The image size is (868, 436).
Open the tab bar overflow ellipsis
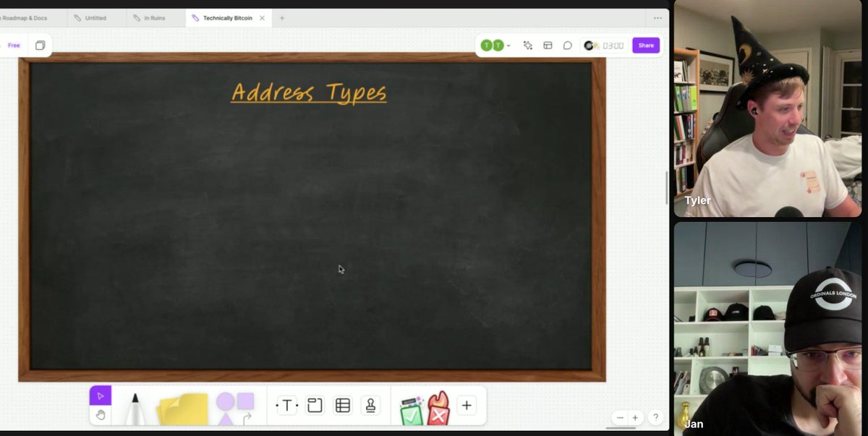658,18
